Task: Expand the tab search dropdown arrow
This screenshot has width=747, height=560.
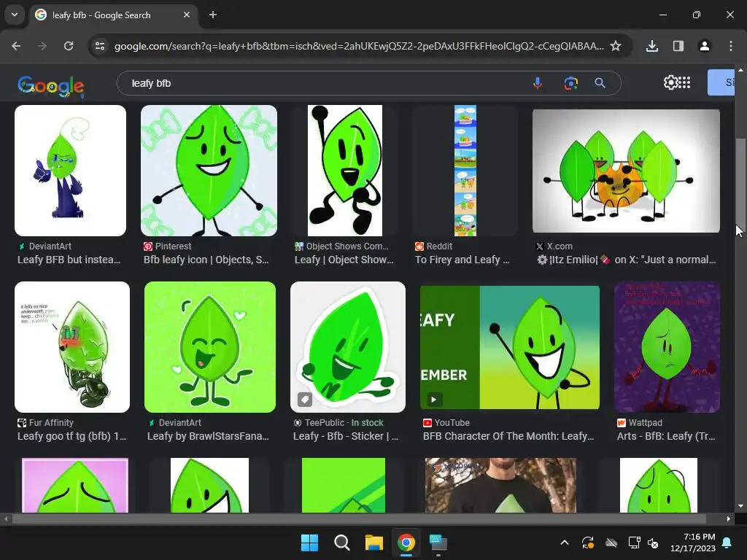Action: [15, 15]
